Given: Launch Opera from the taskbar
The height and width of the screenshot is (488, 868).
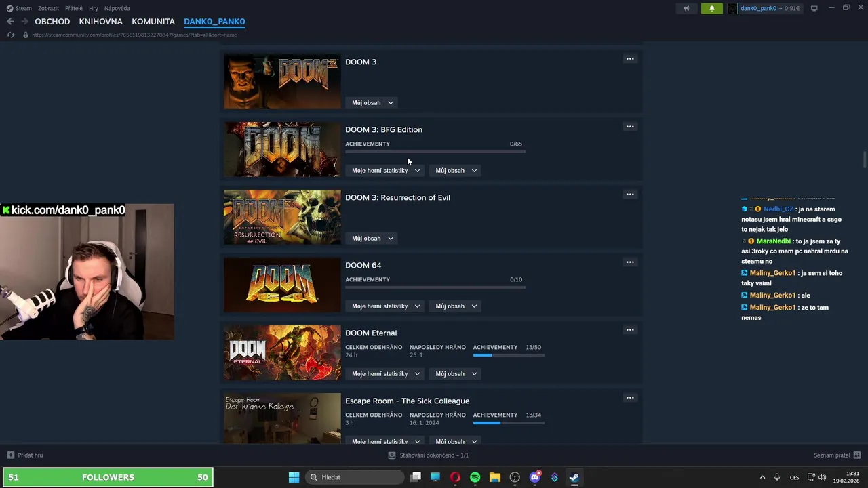Looking at the screenshot, I should coord(455,477).
